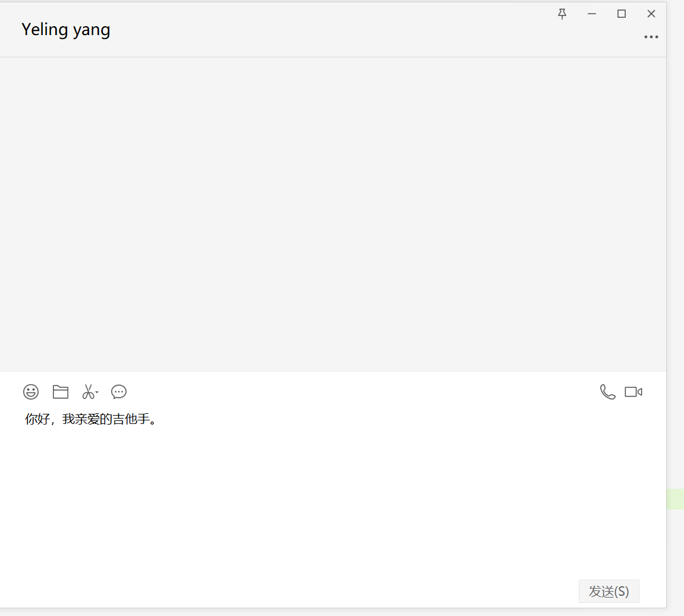Click the contact name Yeling yang
The image size is (684, 616).
pyautogui.click(x=65, y=29)
